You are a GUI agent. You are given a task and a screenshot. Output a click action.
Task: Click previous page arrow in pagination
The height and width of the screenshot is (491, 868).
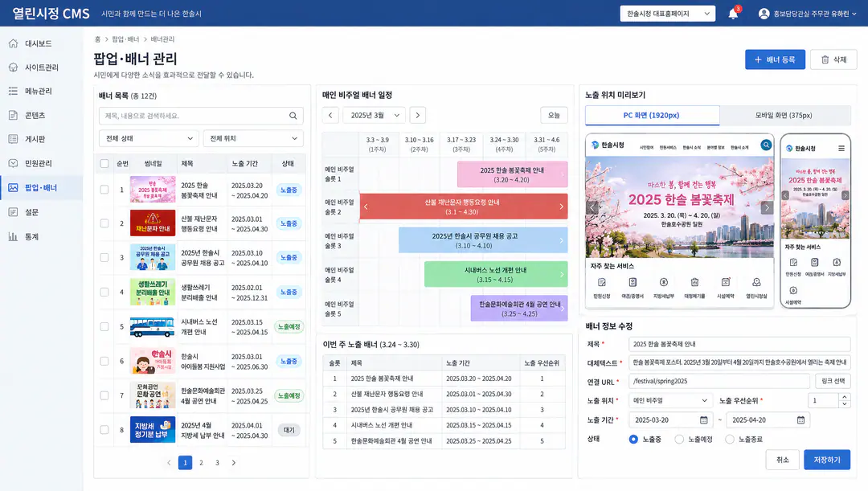[169, 463]
